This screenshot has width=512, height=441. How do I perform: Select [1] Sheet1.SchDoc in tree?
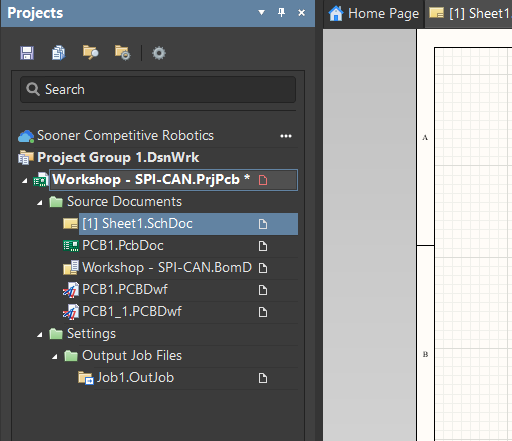(x=188, y=224)
